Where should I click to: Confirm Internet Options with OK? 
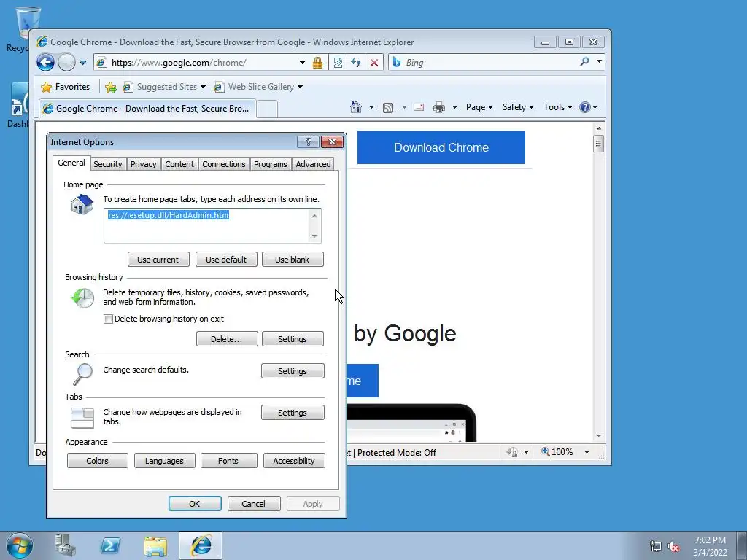(195, 504)
